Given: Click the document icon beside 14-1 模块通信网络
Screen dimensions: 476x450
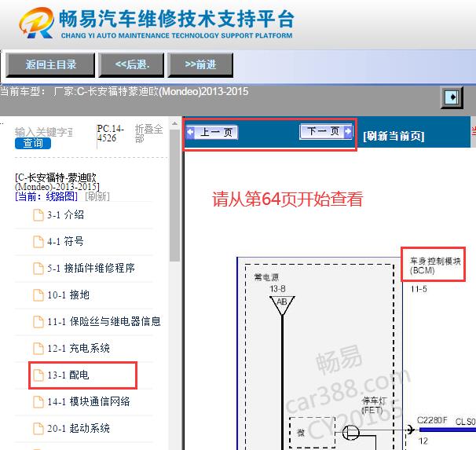Looking at the screenshot, I should click(38, 402).
